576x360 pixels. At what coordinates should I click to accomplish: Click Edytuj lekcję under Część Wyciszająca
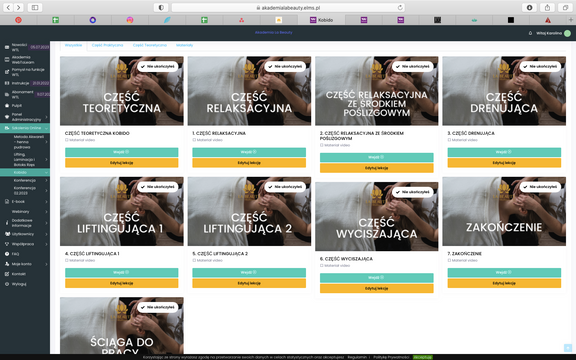(x=377, y=288)
